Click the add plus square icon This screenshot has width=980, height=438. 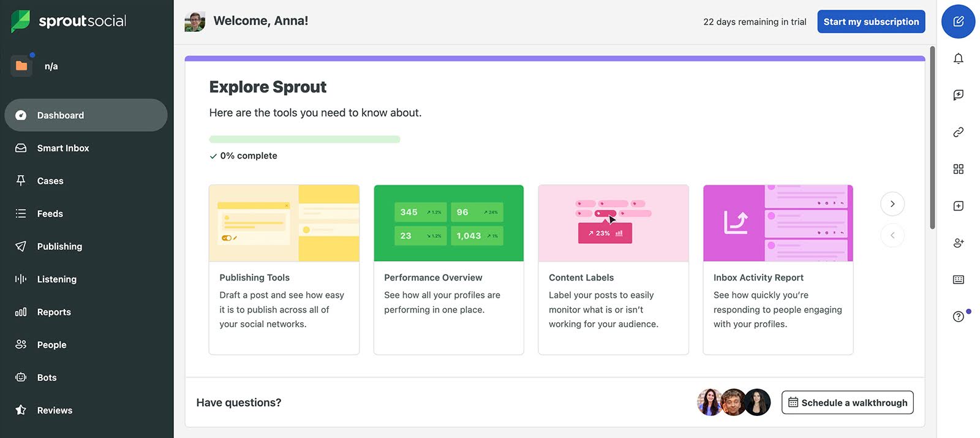point(959,206)
